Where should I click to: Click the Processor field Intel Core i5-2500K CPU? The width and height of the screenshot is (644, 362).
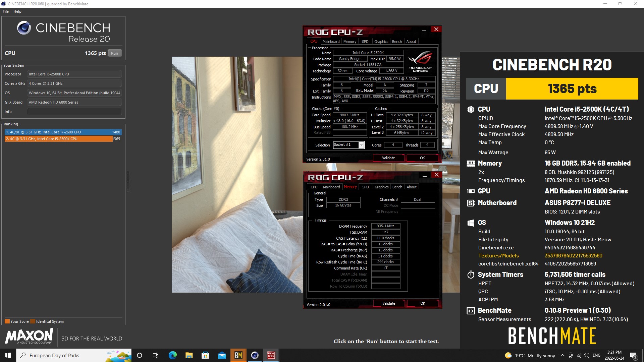point(74,74)
